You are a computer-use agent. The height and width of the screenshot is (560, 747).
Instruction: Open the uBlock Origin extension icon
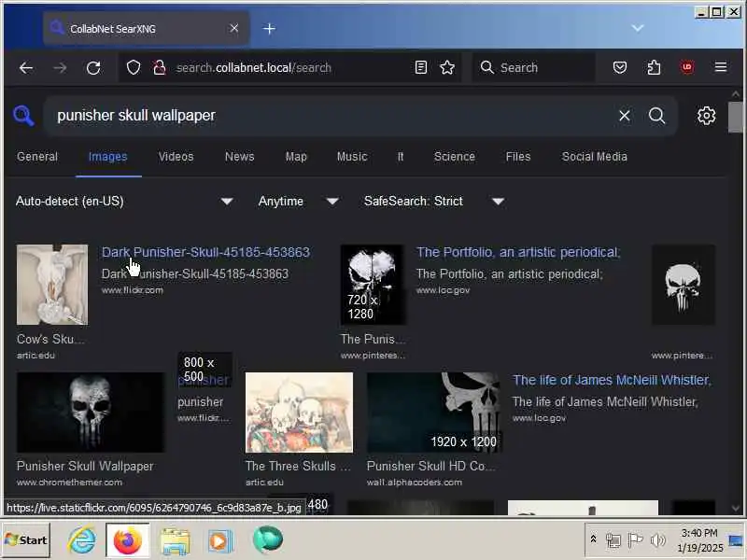(x=687, y=67)
